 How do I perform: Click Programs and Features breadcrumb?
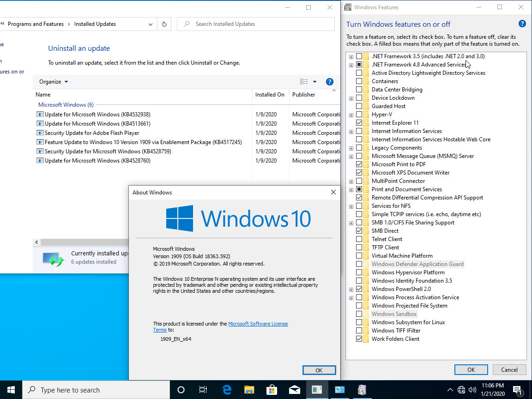(x=36, y=24)
